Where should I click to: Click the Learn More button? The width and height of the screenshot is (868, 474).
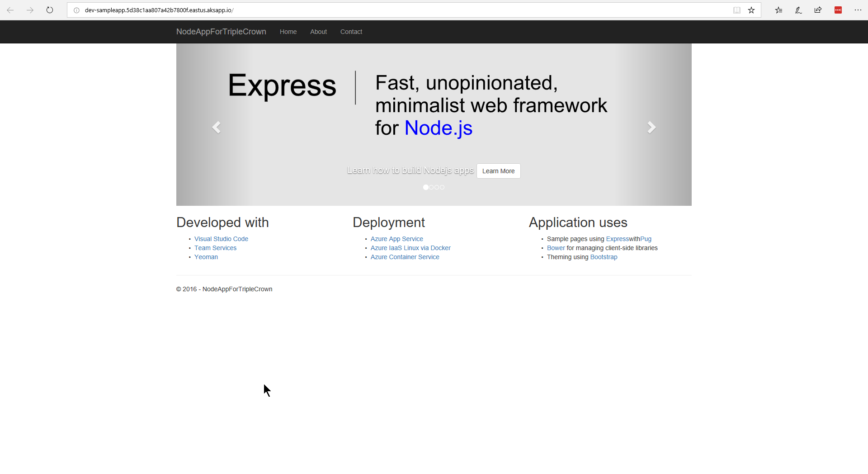[x=498, y=171]
